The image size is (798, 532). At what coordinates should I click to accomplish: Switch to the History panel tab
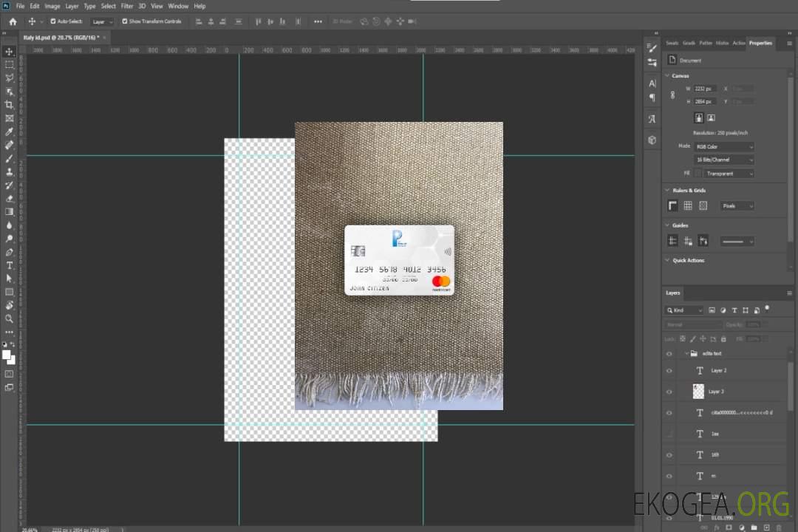(722, 43)
